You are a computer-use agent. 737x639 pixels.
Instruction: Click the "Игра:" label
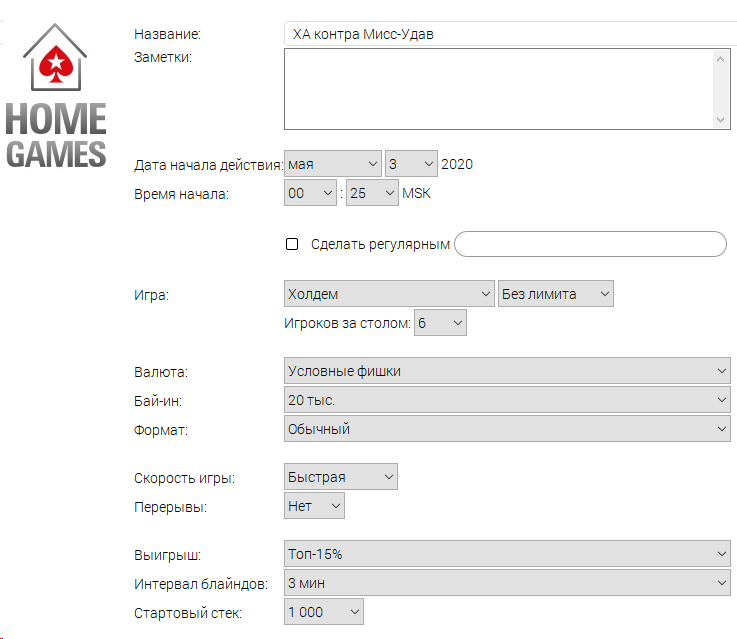151,295
